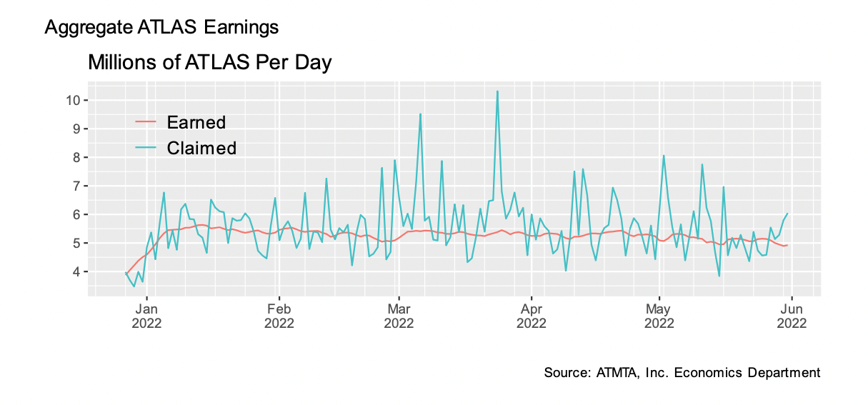This screenshot has width=868, height=405.
Task: Click the Jun 2022 x-axis label
Action: click(792, 316)
